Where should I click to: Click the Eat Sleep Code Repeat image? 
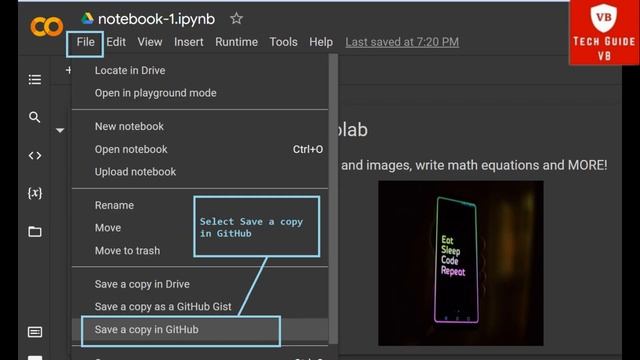click(x=461, y=263)
